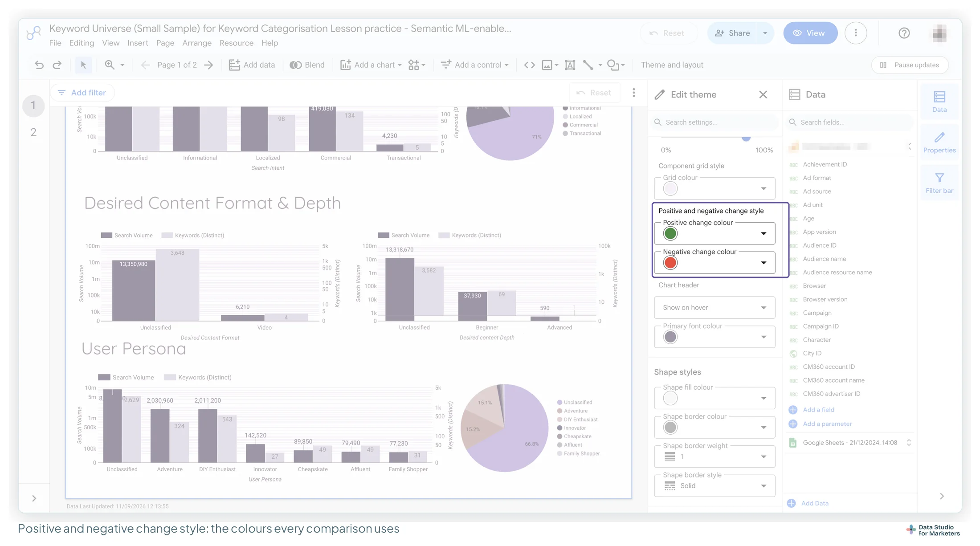Click the insert image icon
The image size is (980, 546).
[547, 65]
